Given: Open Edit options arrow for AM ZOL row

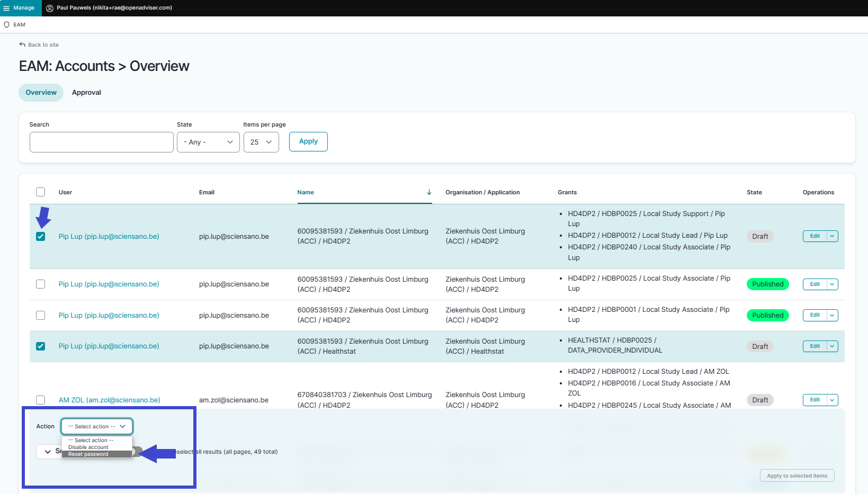Looking at the screenshot, I should coord(832,400).
